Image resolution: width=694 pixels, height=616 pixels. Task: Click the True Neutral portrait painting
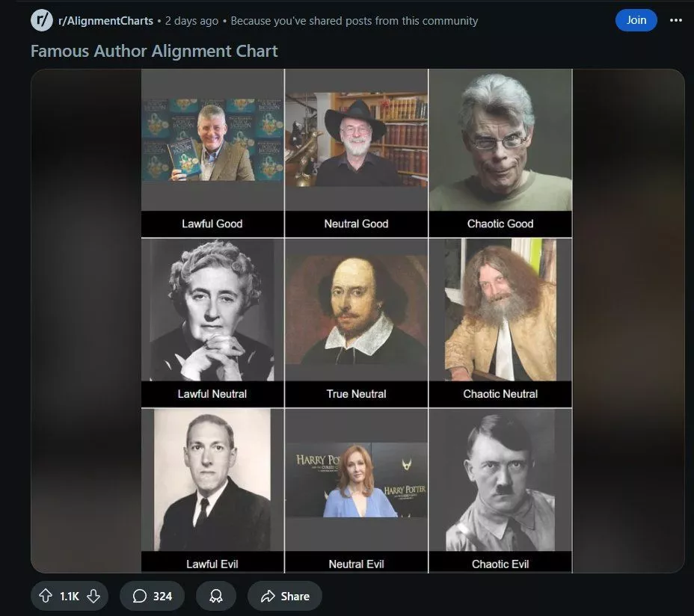(356, 309)
